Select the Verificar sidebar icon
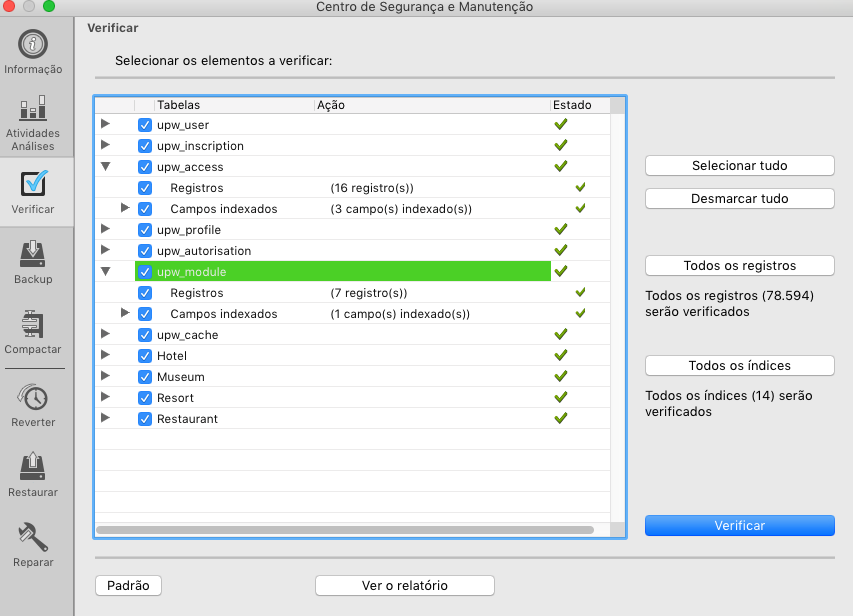Viewport: 853px width, 616px height. point(33,185)
